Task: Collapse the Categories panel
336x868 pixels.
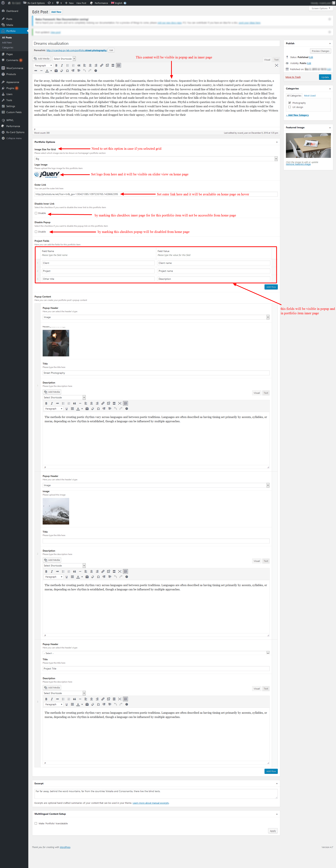Action: coord(330,89)
